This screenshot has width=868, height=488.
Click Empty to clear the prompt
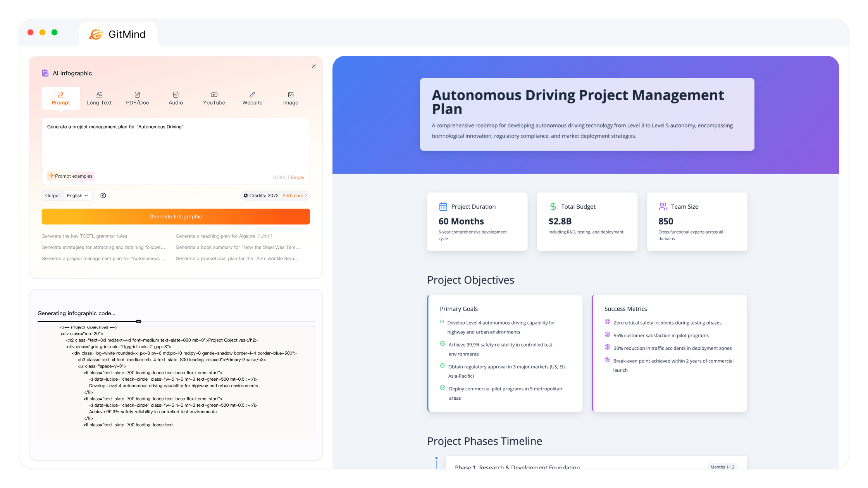click(298, 177)
